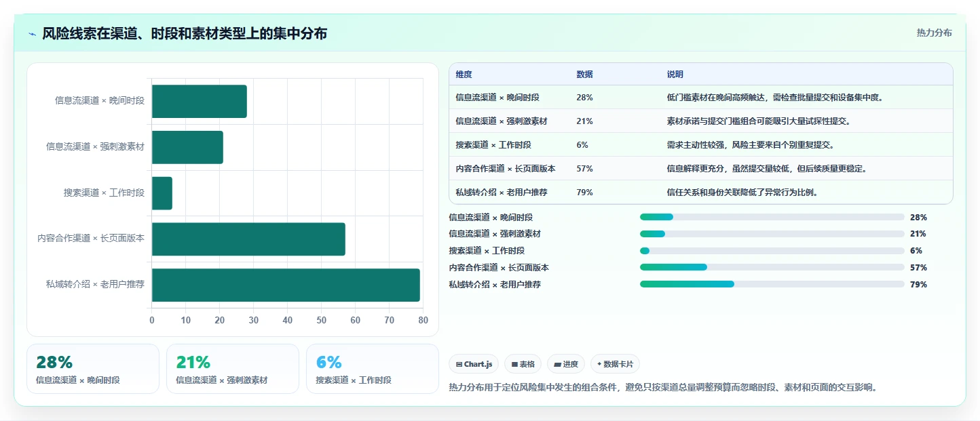
Task: Click the Chart.js tag chip
Action: point(474,364)
